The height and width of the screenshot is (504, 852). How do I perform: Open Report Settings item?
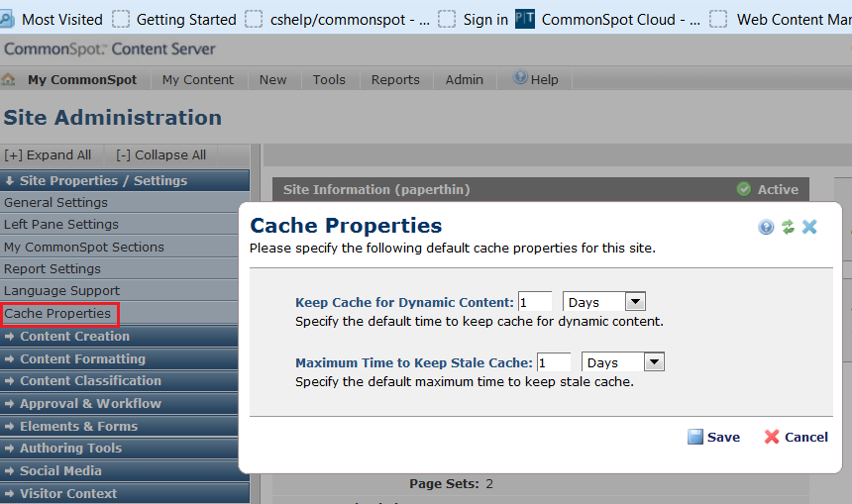point(53,269)
